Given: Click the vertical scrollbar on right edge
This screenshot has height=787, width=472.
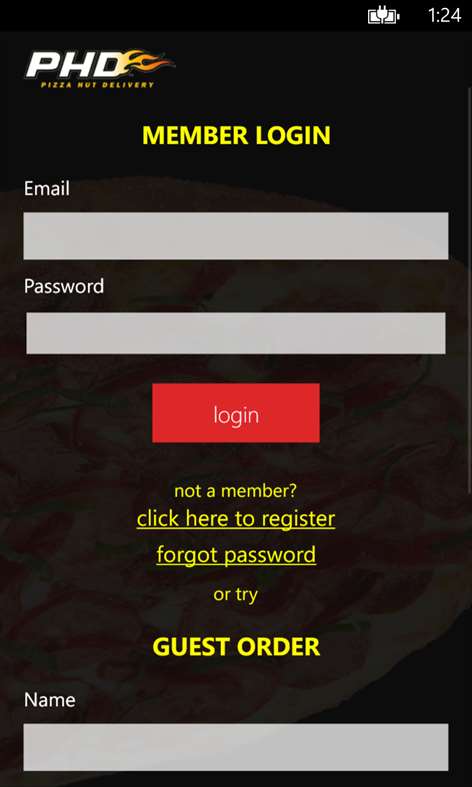Looking at the screenshot, I should 470,291.
